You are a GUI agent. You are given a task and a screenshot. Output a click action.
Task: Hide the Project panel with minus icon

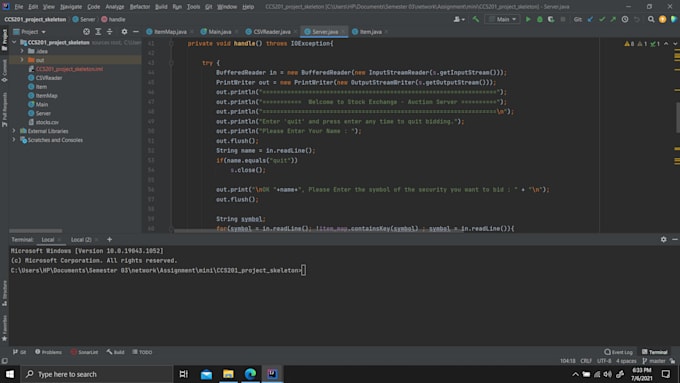(x=136, y=32)
